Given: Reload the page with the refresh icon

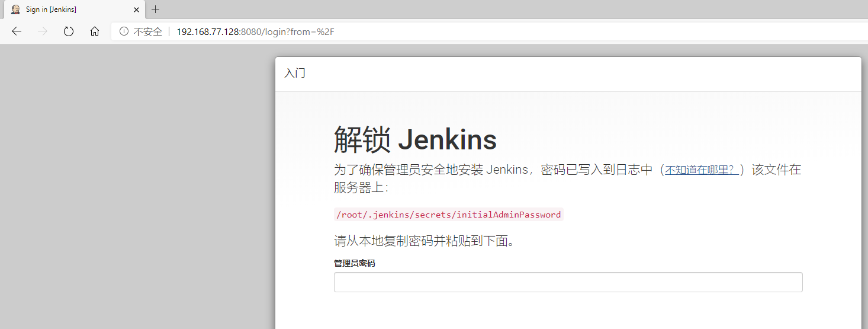Looking at the screenshot, I should (x=69, y=31).
